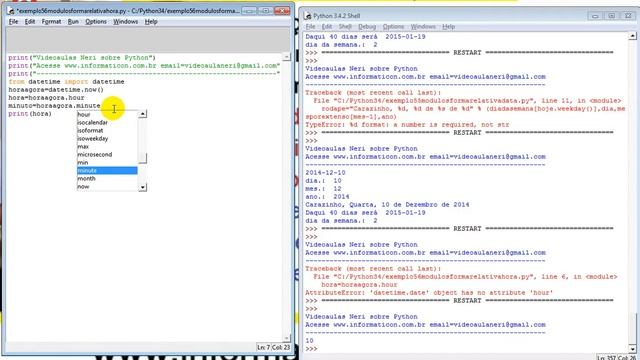Click Python Shell scroll down arrow

pyautogui.click(x=632, y=349)
